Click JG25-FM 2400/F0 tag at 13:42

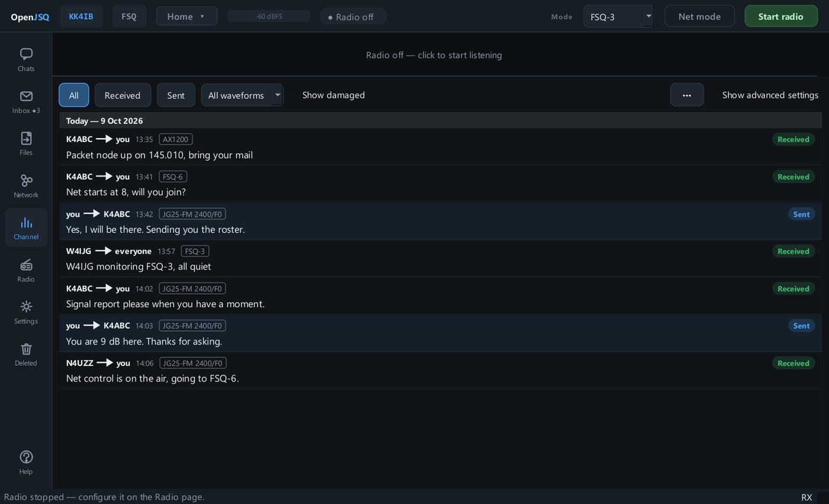point(192,214)
